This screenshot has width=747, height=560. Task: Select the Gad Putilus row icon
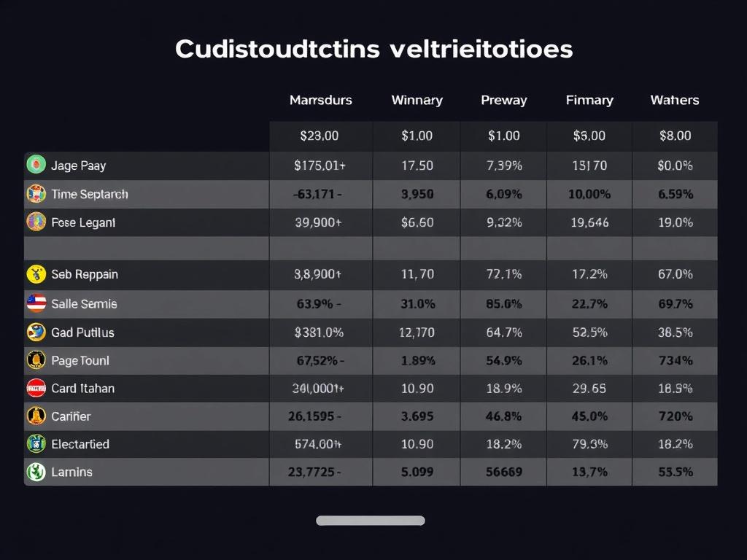point(36,332)
